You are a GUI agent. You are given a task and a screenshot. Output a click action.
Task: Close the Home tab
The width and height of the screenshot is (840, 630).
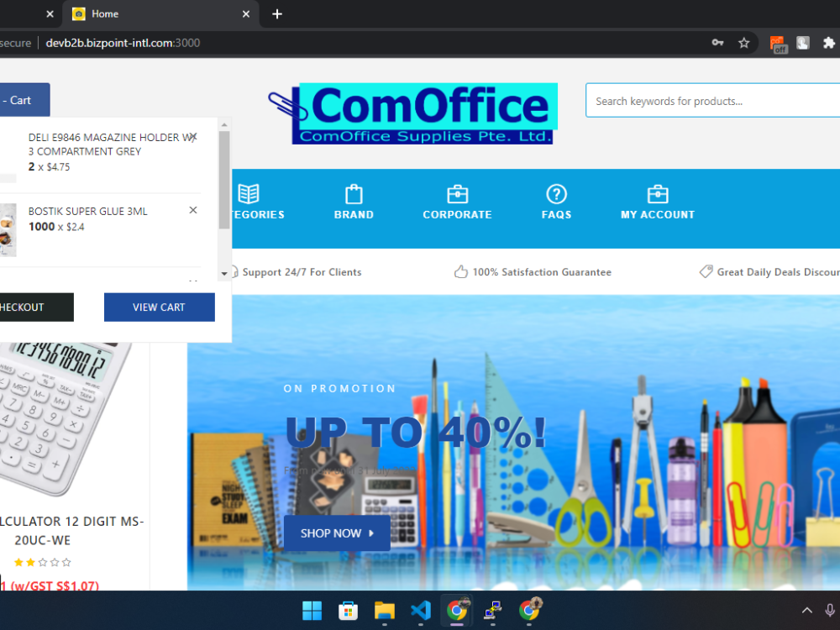246,14
